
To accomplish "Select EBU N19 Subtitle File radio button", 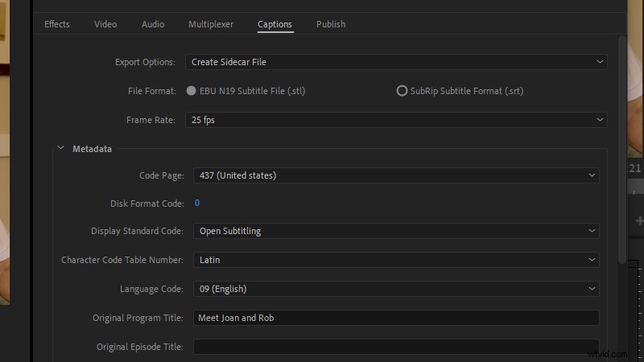I will point(192,91).
